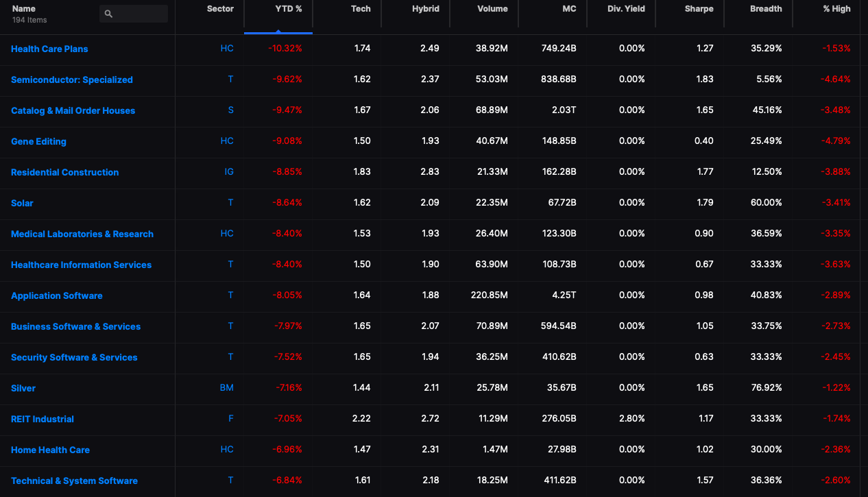Viewport: 868px width, 497px height.
Task: Click the F sector tag for REIT Industrial
Action: click(231, 418)
